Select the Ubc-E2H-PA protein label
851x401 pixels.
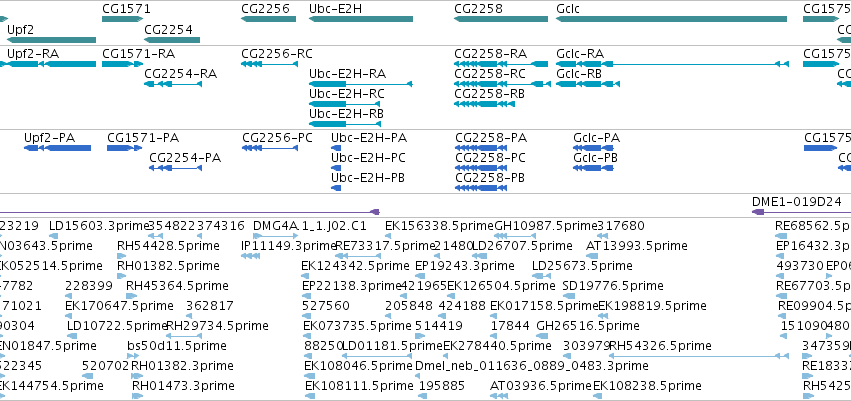point(369,138)
